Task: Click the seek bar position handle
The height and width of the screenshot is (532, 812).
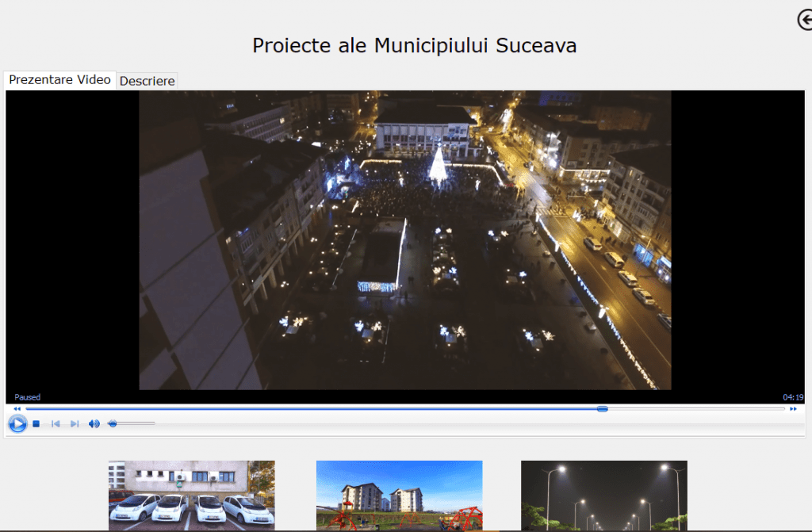Action: tap(602, 409)
